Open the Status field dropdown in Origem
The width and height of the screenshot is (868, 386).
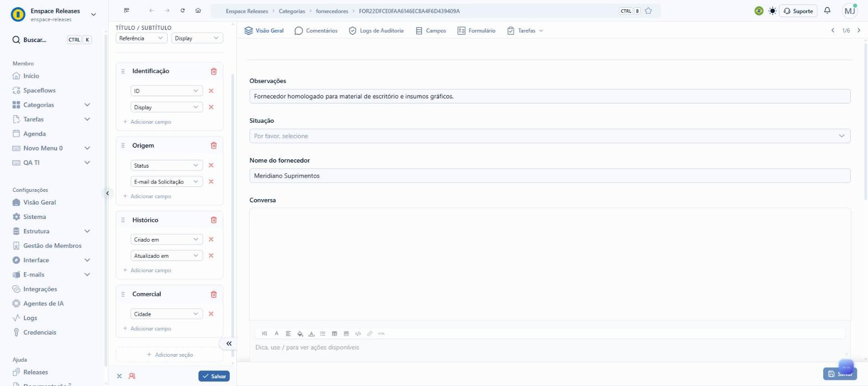tap(167, 165)
